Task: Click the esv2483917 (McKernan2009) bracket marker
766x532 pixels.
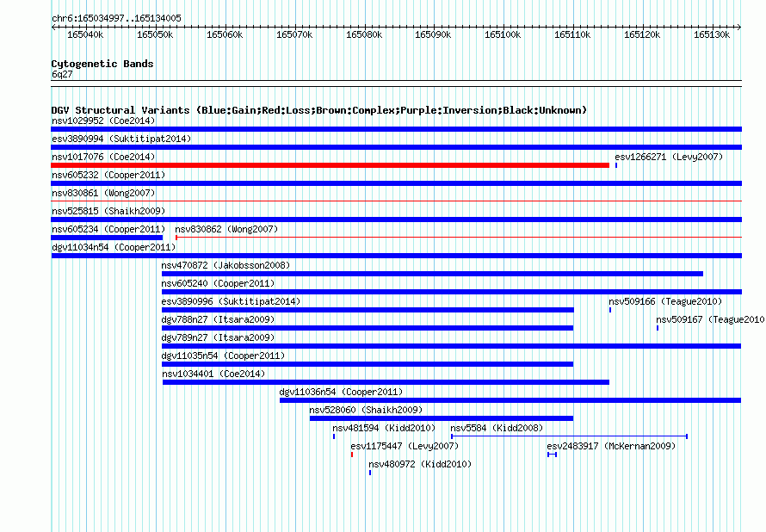Action: click(x=552, y=455)
